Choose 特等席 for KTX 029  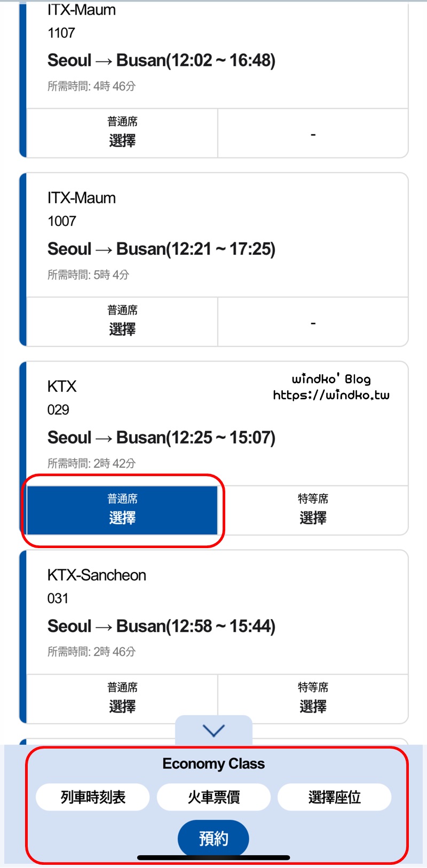point(313,510)
